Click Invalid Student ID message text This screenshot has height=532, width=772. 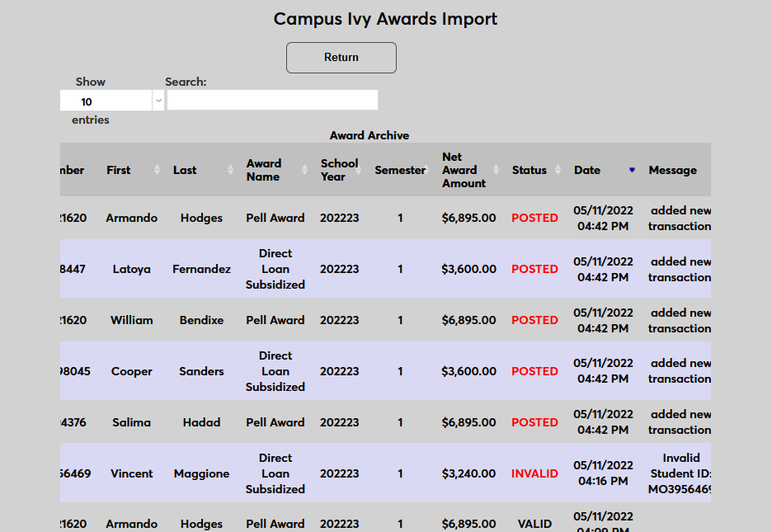[680, 473]
